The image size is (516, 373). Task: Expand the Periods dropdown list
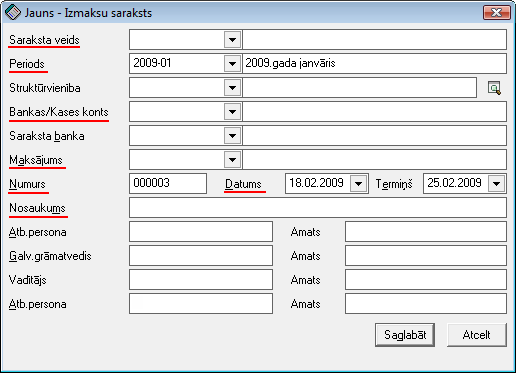pos(232,63)
